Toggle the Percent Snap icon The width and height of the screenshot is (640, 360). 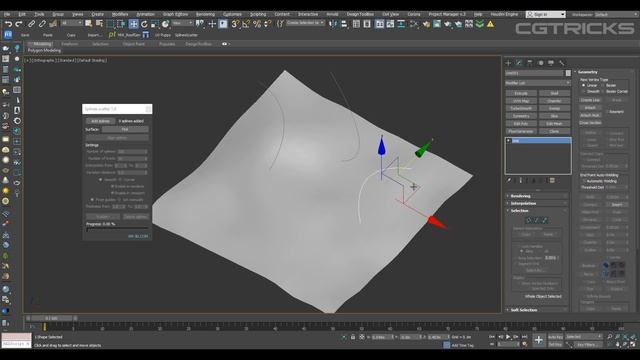(x=257, y=24)
